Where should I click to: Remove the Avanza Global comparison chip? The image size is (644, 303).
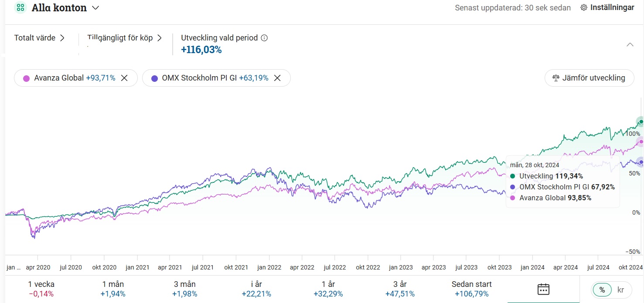(124, 78)
